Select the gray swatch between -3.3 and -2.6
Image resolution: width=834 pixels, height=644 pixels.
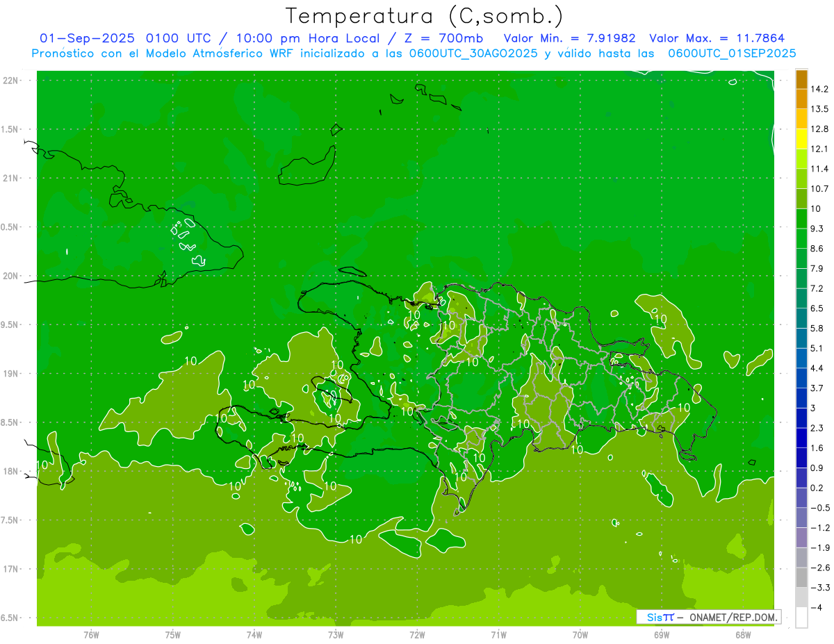tap(801, 577)
